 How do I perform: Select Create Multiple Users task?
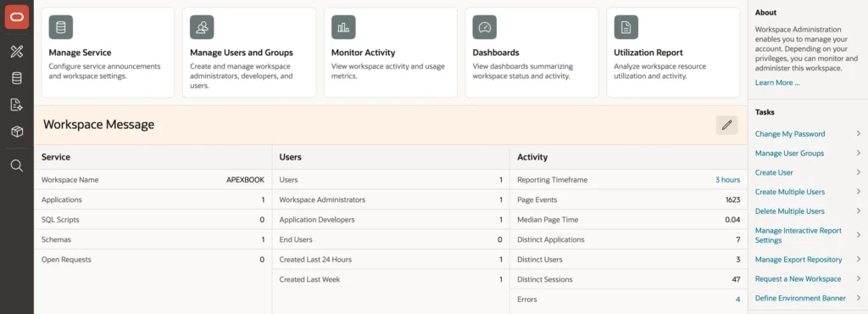(x=790, y=192)
